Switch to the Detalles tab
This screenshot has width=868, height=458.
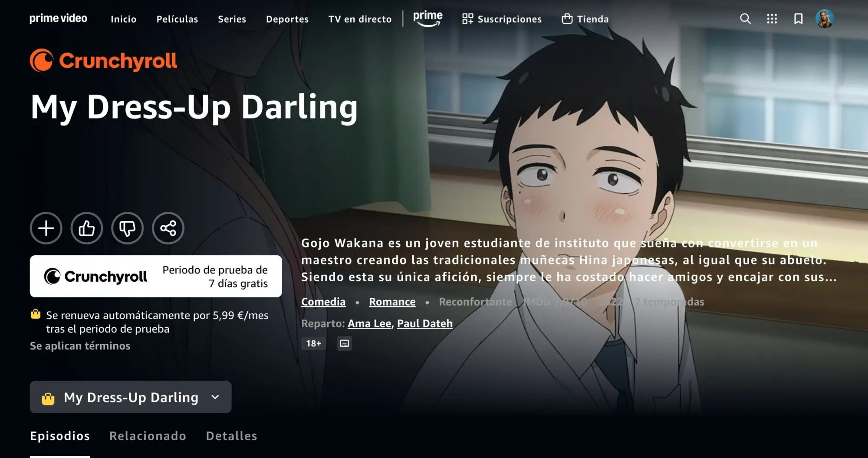pyautogui.click(x=231, y=436)
